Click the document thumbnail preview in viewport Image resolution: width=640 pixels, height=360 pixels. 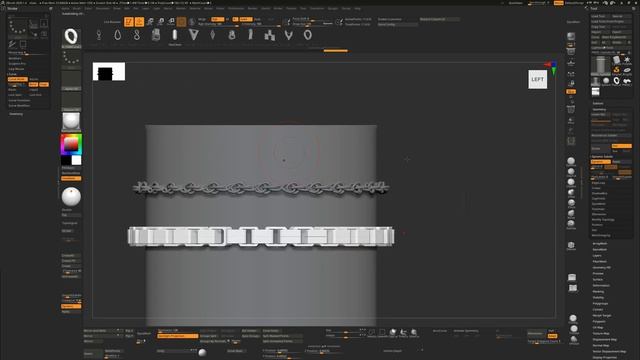click(x=109, y=72)
